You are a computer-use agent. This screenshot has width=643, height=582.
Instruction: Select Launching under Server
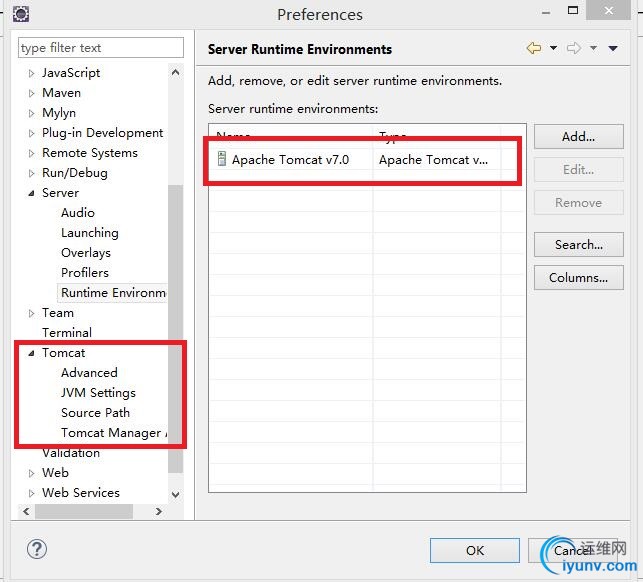click(x=90, y=233)
